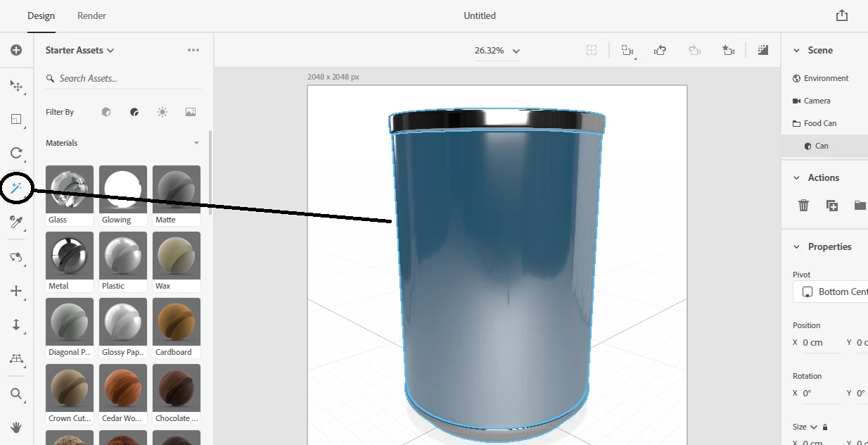Viewport: 868px width, 445px height.
Task: Toggle the Materials filter icon
Action: tap(134, 112)
